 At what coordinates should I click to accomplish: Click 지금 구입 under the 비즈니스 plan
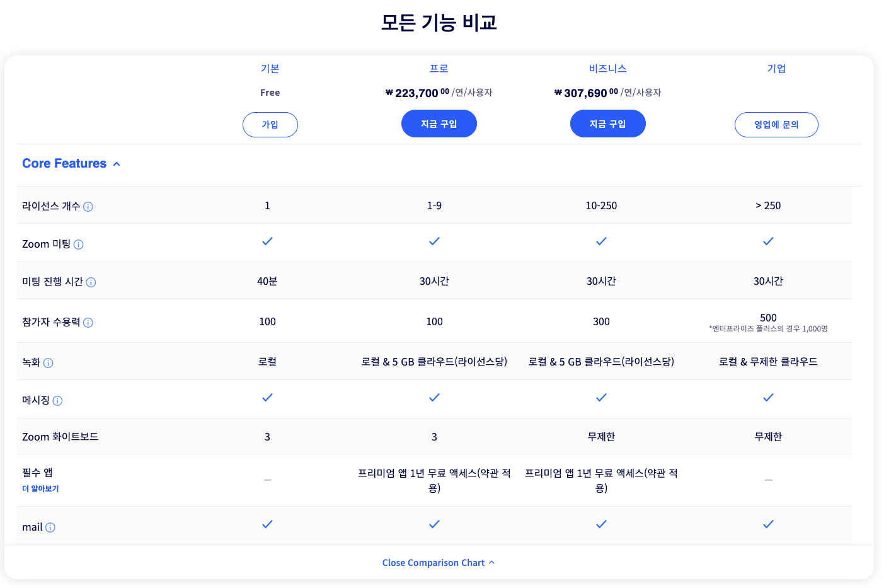pos(607,124)
